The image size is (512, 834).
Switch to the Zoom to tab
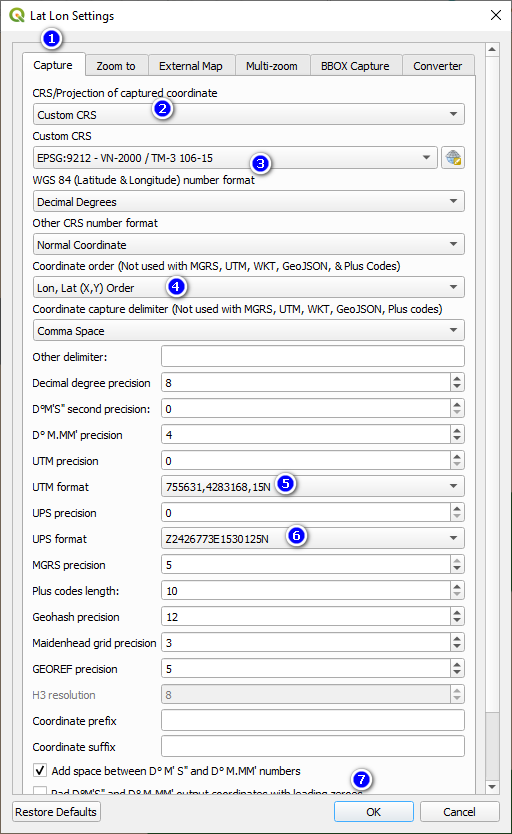tap(116, 66)
